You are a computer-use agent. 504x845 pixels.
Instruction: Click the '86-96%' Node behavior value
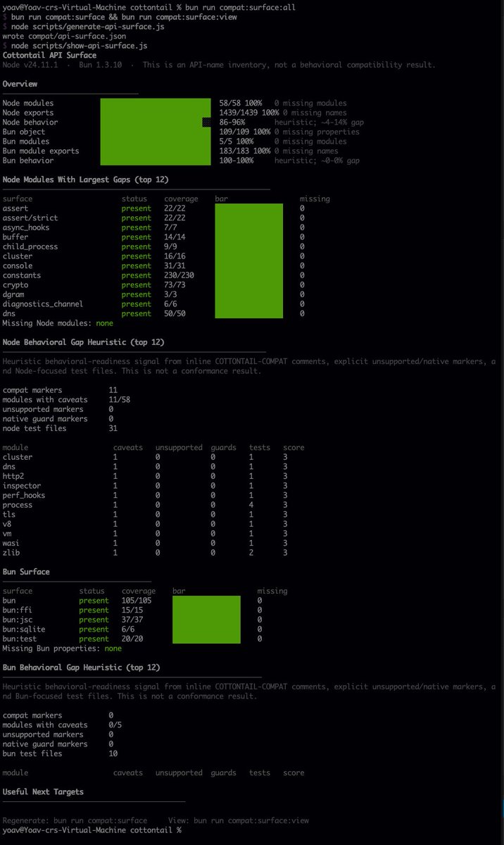click(232, 122)
